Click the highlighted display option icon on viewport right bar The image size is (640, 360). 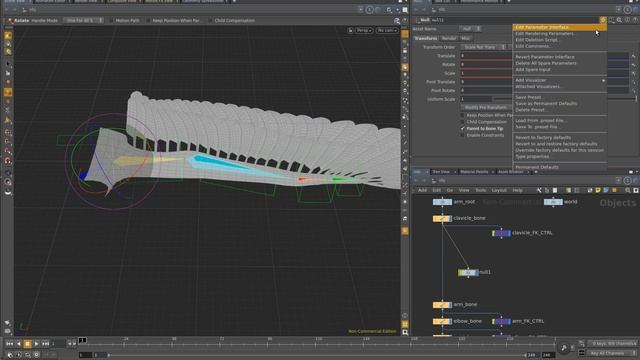(x=405, y=67)
